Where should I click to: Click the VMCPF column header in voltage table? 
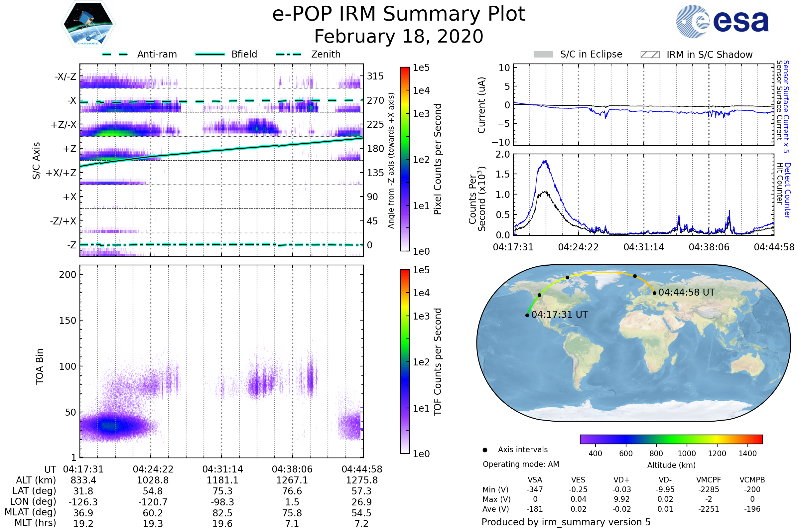pos(709,480)
